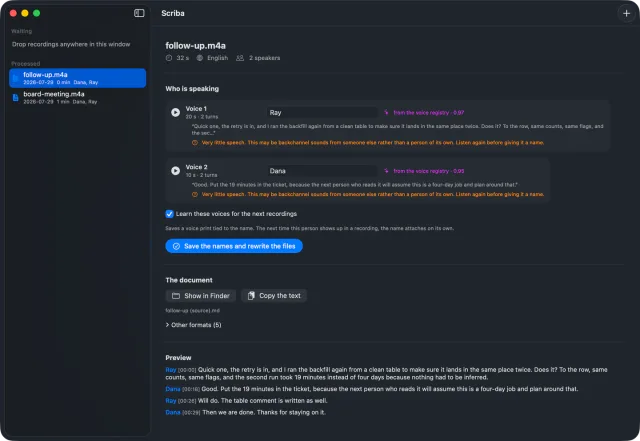Toggle the sidebar panel icon
The width and height of the screenshot is (640, 441).
(x=139, y=13)
